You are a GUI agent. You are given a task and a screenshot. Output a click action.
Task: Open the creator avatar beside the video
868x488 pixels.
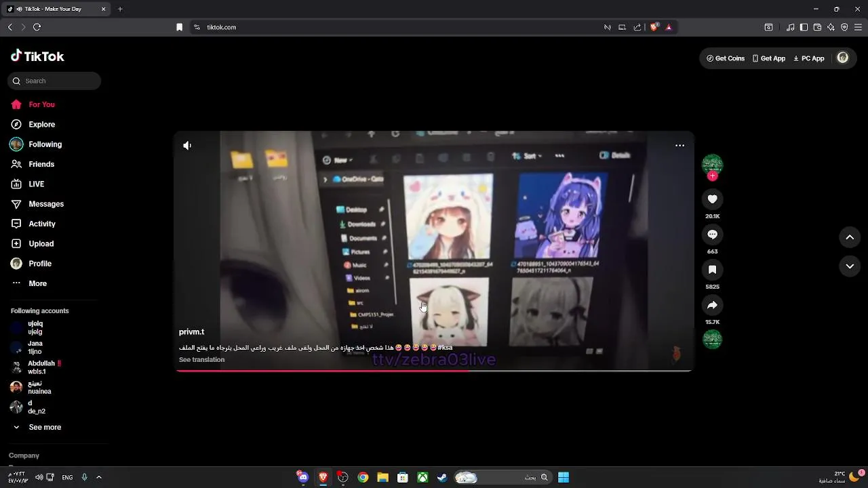coord(712,165)
